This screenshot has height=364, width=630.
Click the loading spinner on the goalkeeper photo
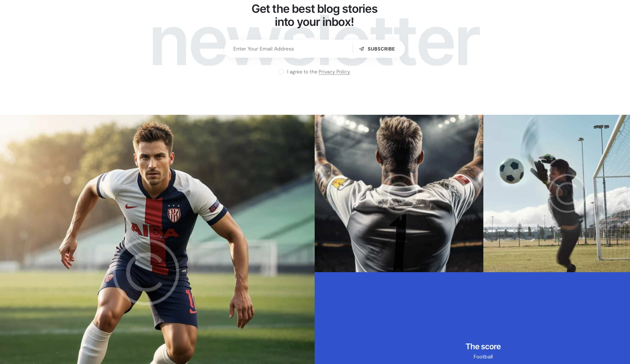pyautogui.click(x=567, y=193)
